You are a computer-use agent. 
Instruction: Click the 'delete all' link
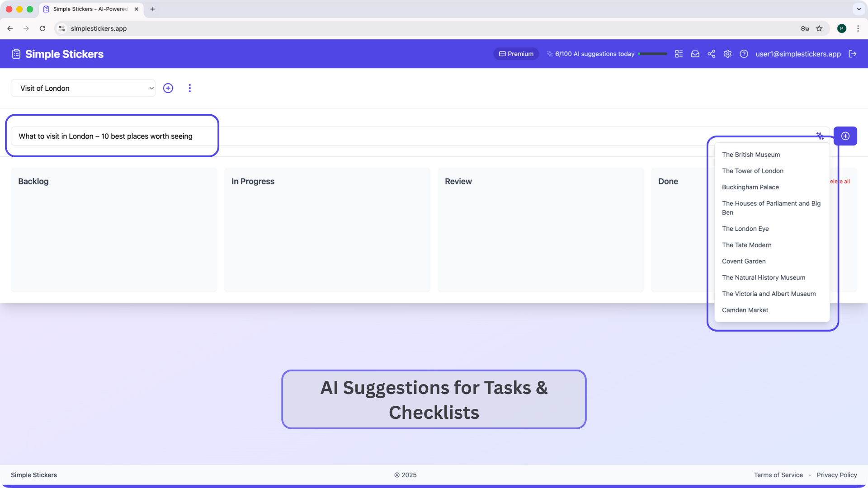pos(839,181)
